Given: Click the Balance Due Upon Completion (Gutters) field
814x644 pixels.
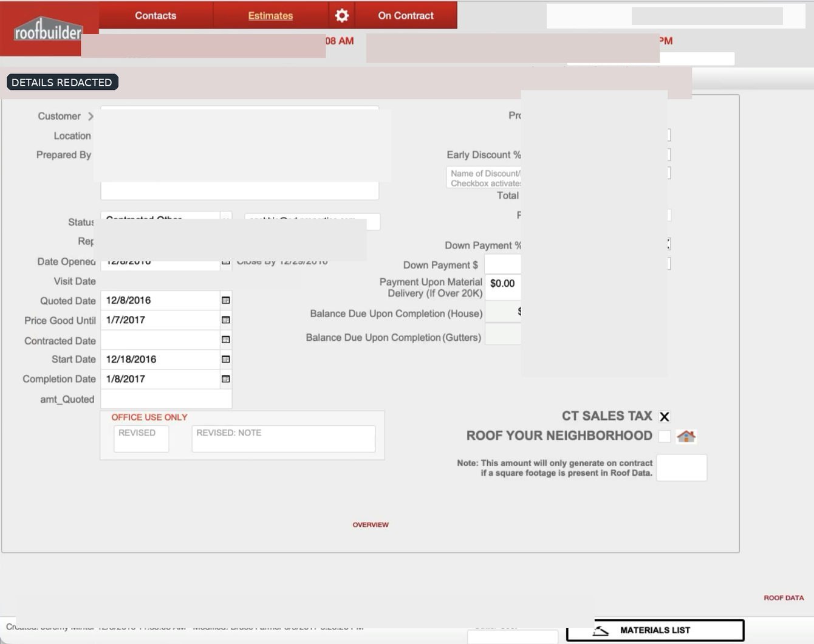Looking at the screenshot, I should pos(503,334).
